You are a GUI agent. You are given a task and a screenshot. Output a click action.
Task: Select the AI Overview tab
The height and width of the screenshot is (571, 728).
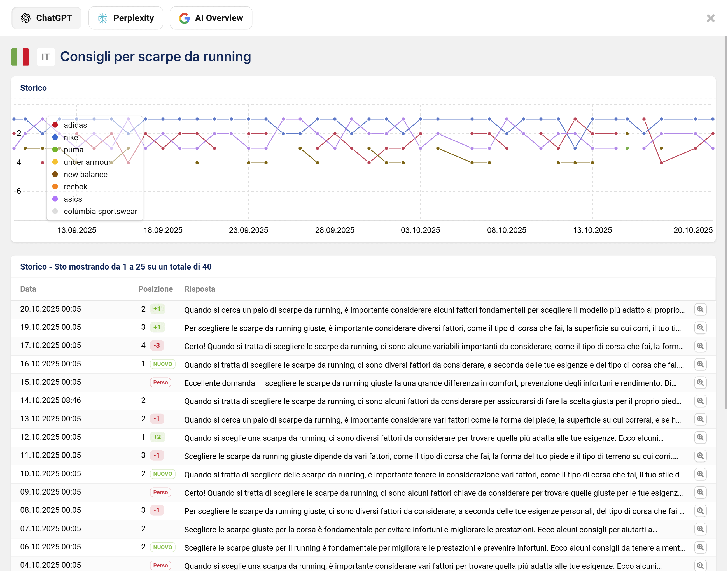211,18
